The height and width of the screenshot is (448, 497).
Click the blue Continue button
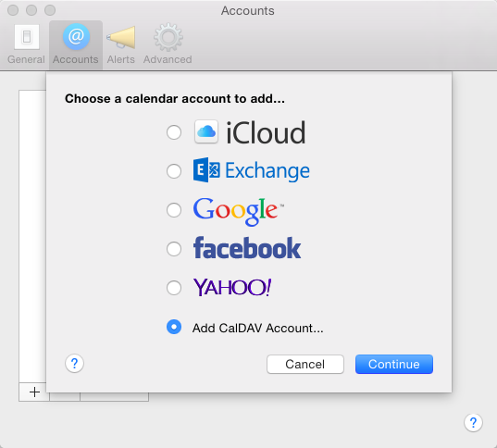(x=394, y=364)
